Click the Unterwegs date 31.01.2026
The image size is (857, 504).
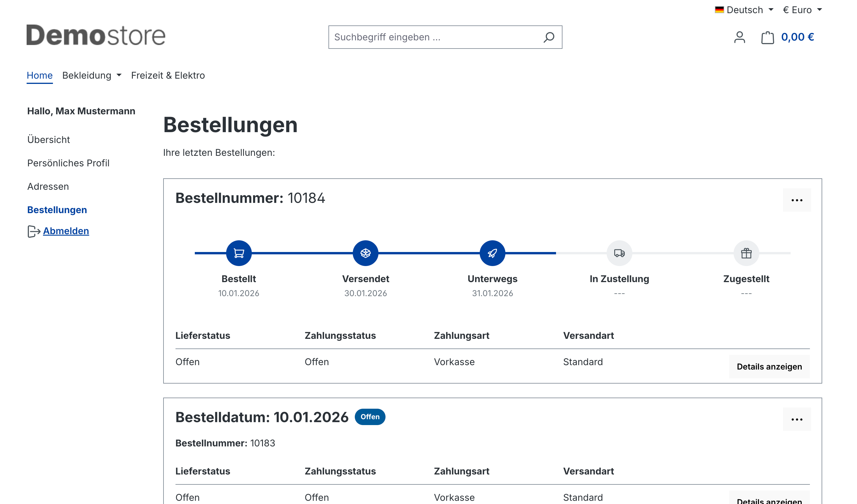click(493, 293)
